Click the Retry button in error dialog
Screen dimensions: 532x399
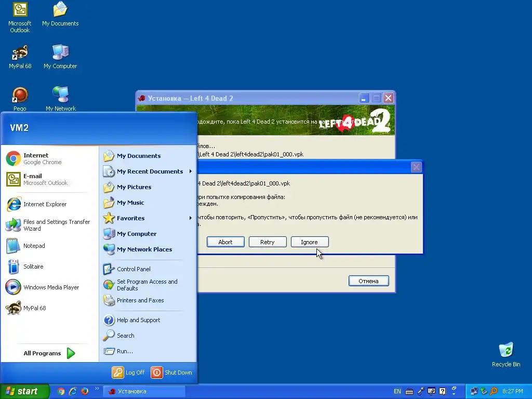click(268, 242)
